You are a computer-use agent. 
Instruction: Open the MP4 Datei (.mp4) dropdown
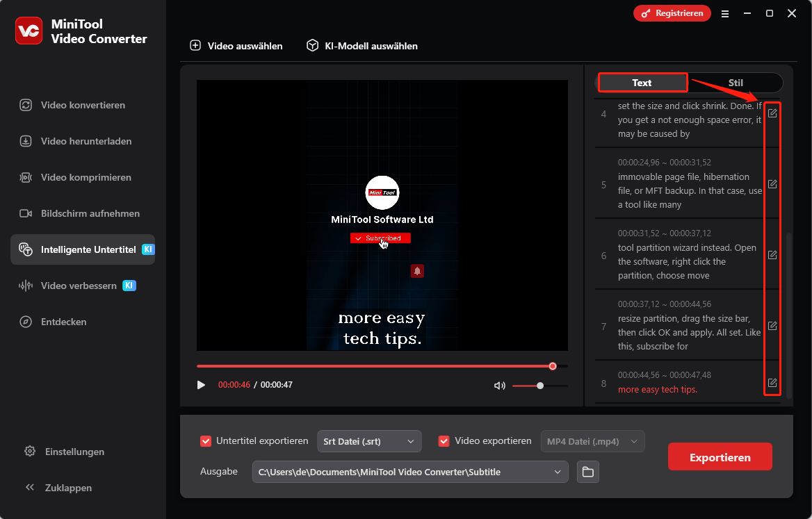click(592, 441)
